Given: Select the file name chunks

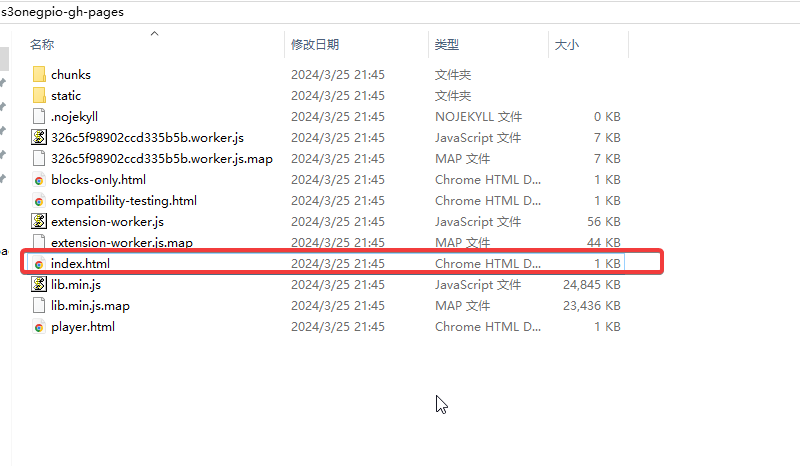Looking at the screenshot, I should pyautogui.click(x=71, y=75).
